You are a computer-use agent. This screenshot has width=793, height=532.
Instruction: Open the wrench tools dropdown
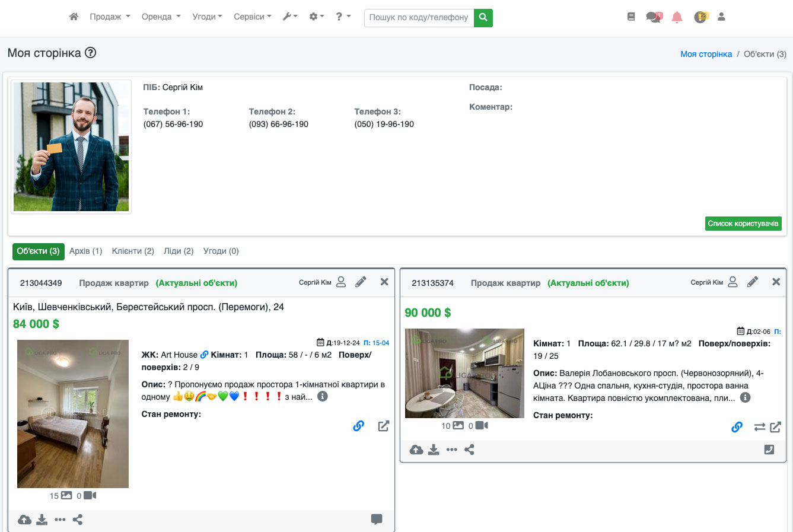pos(290,17)
